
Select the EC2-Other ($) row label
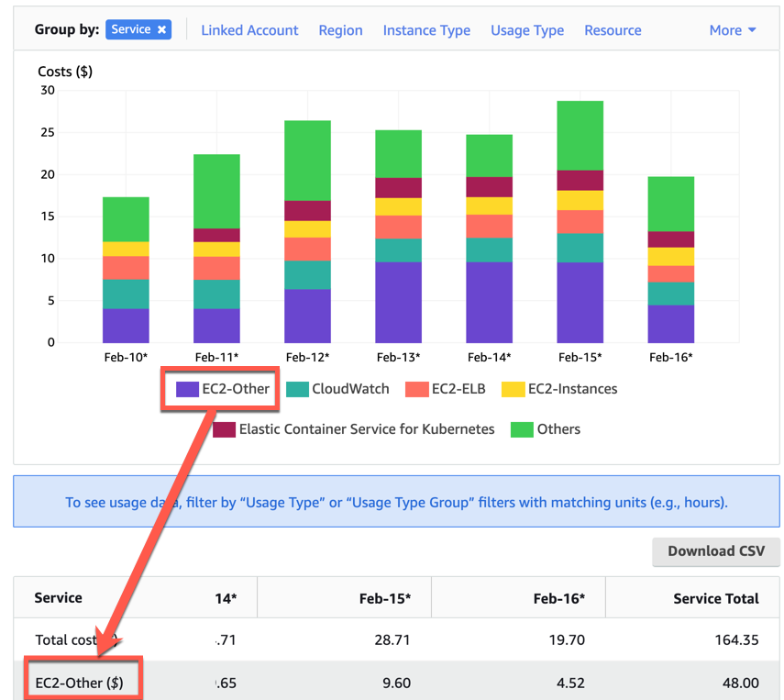click(79, 683)
